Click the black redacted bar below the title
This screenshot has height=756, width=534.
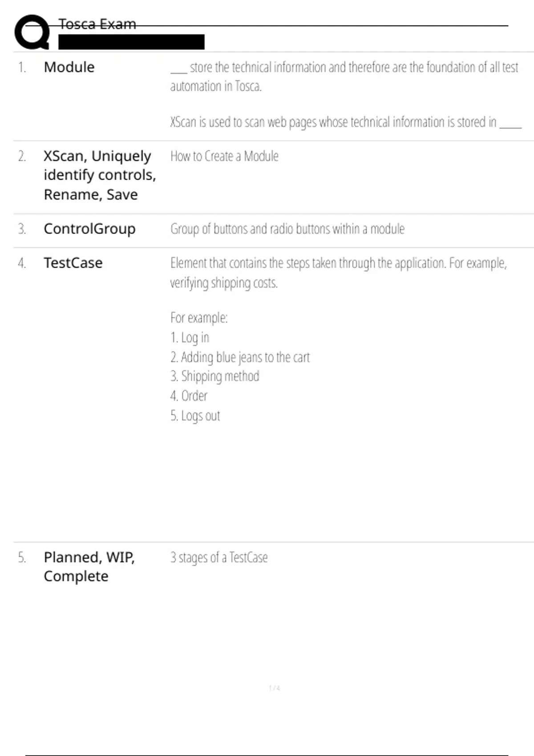[x=131, y=42]
